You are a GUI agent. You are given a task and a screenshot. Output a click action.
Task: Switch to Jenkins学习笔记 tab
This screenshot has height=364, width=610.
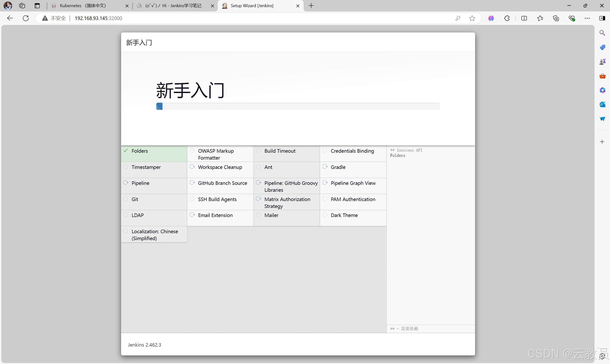click(x=175, y=6)
